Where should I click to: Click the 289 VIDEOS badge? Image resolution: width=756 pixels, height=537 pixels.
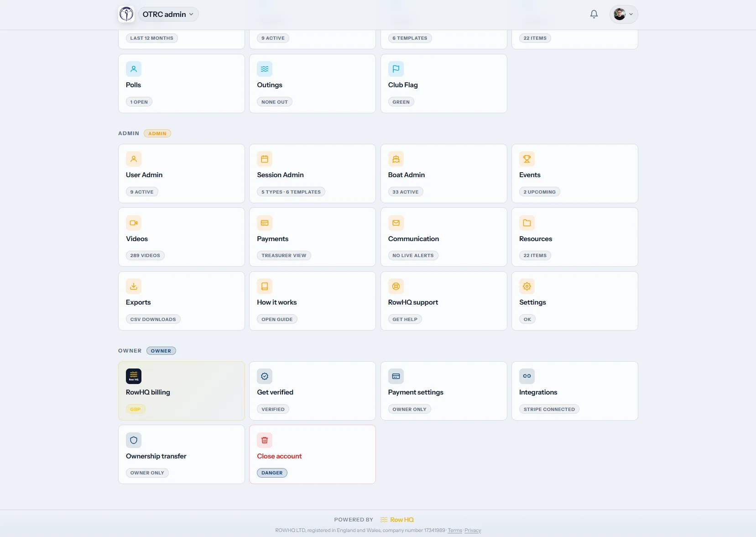coord(145,256)
